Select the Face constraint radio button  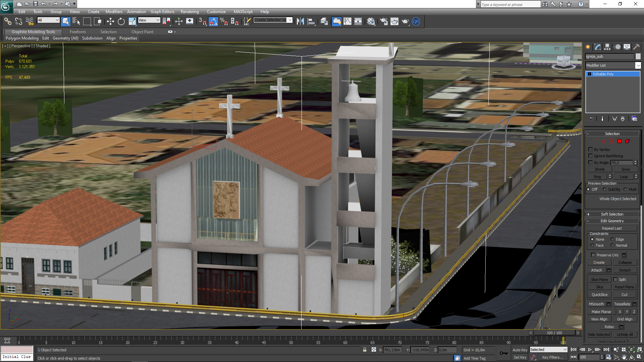tap(592, 245)
